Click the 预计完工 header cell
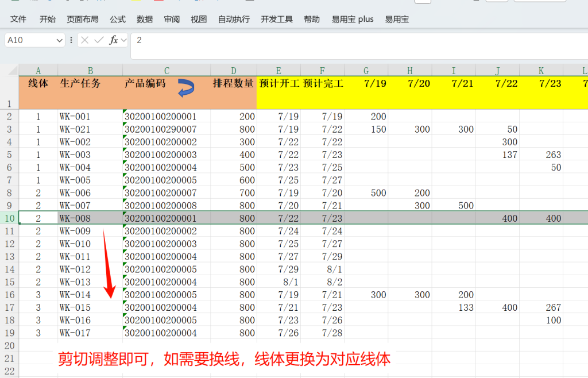This screenshot has height=378, width=588. click(322, 93)
